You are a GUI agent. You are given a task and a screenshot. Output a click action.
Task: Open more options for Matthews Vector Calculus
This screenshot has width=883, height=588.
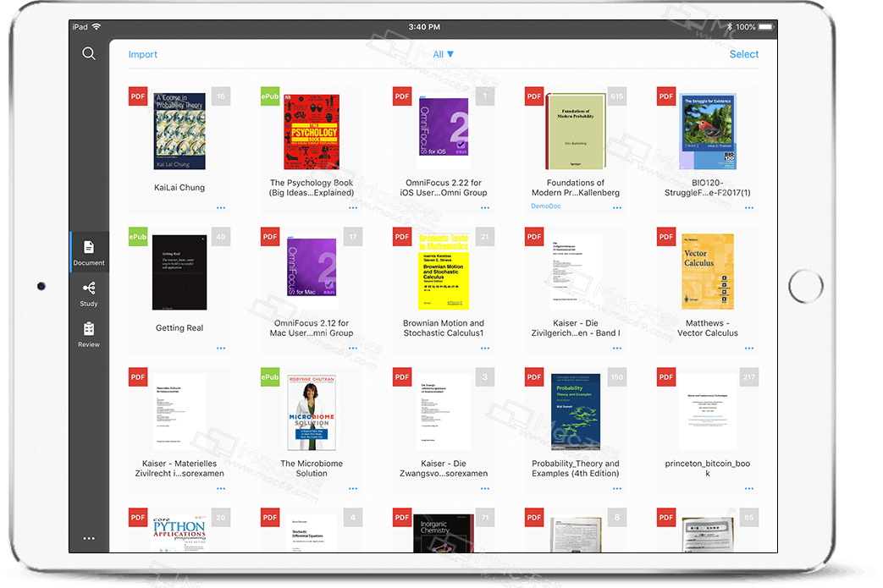749,349
